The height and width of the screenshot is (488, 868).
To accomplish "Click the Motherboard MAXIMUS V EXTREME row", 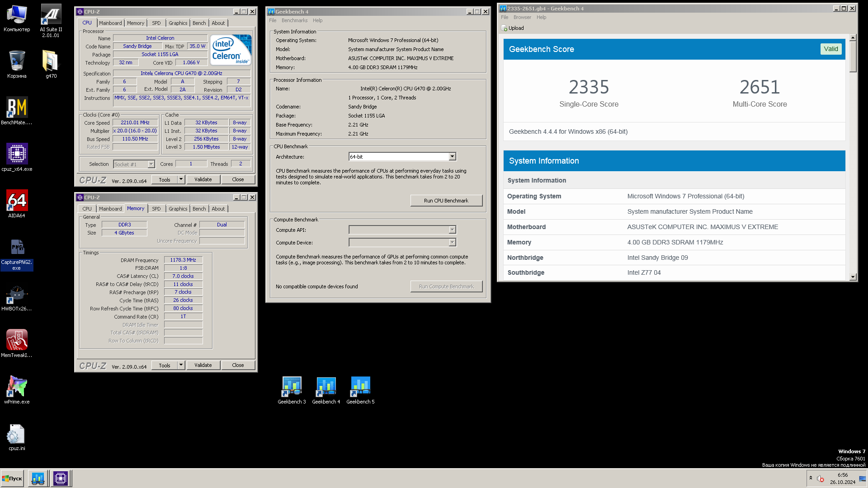I will point(674,227).
